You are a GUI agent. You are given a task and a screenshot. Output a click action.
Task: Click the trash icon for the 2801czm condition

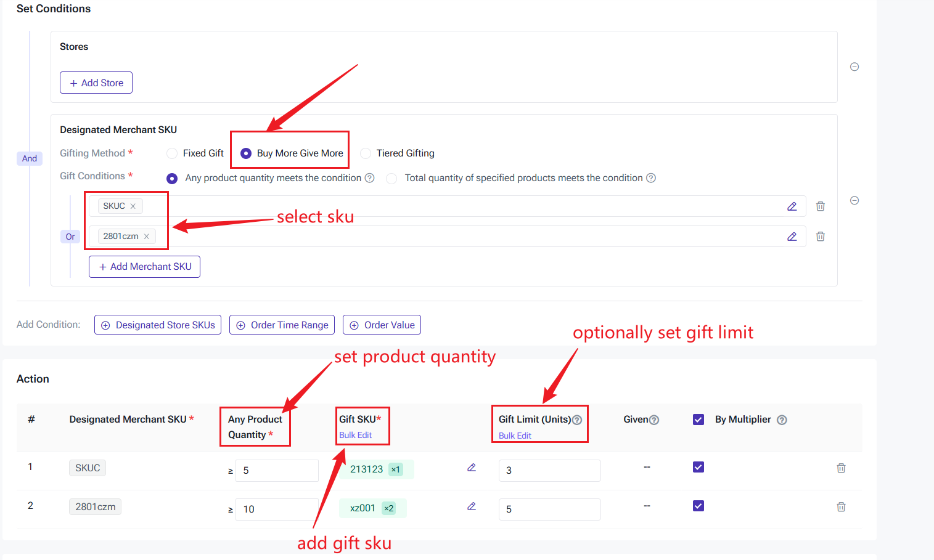pos(821,237)
